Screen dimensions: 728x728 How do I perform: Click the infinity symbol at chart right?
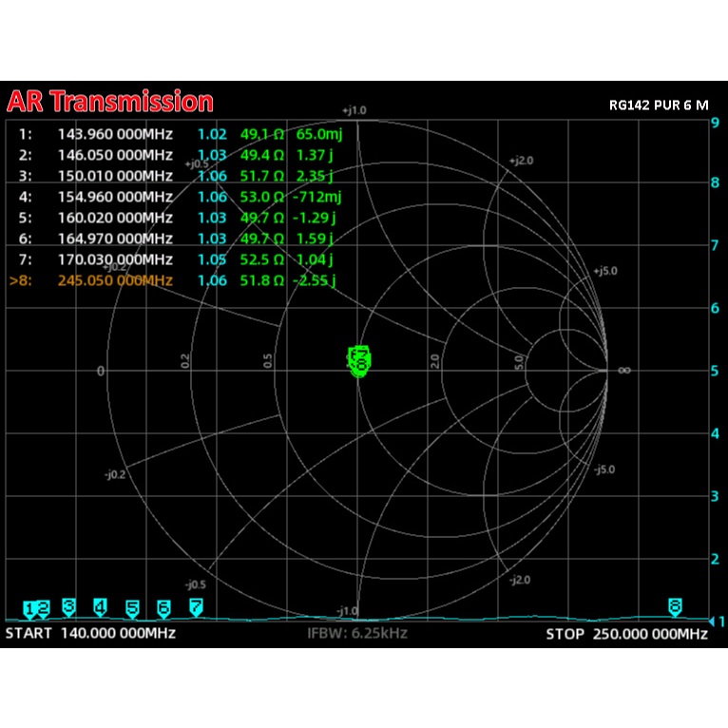(x=624, y=371)
